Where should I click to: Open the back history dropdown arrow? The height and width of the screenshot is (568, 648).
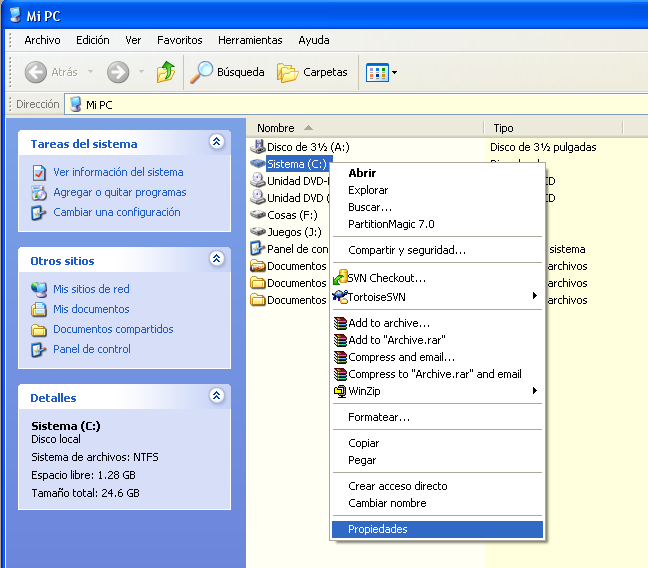point(90,72)
